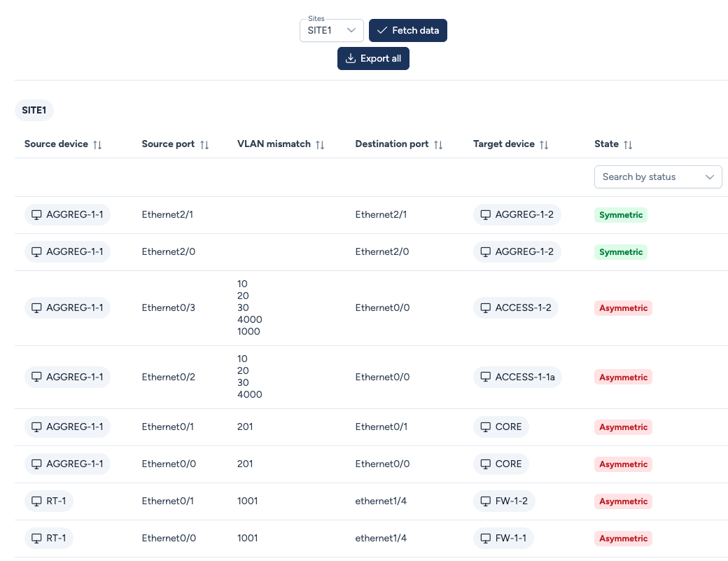Click the State column sort icon
The width and height of the screenshot is (728, 561).
(628, 144)
